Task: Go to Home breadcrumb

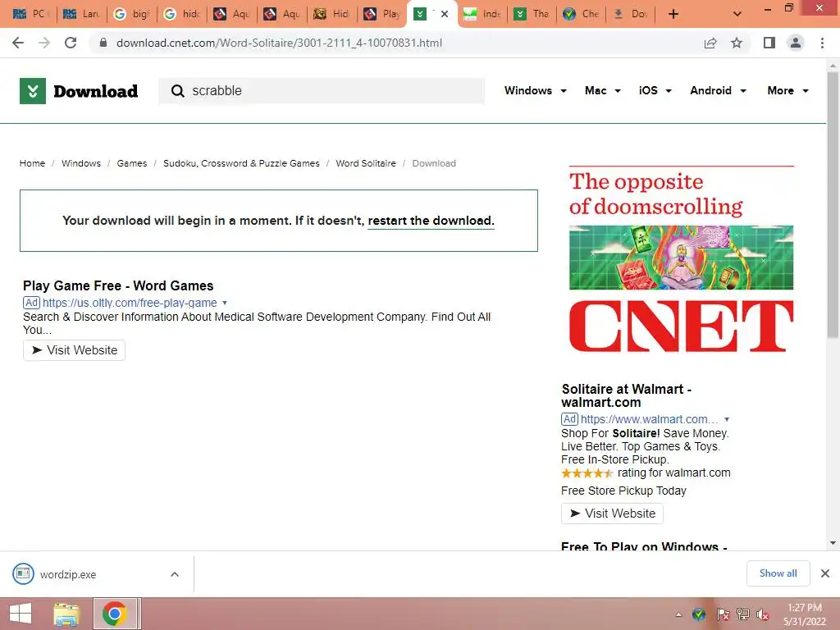Action: click(32, 163)
